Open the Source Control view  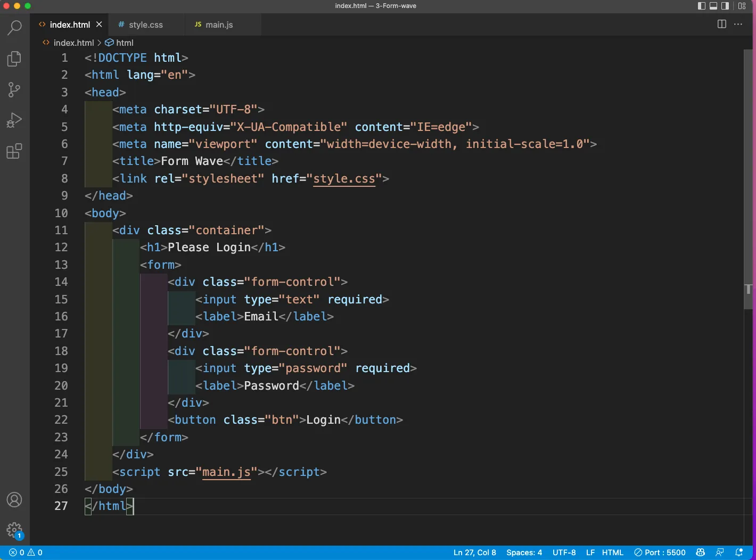click(14, 89)
